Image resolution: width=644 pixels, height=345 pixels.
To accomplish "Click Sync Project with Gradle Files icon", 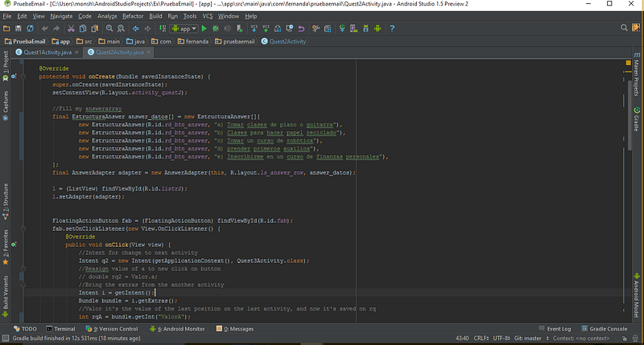I will click(x=341, y=28).
